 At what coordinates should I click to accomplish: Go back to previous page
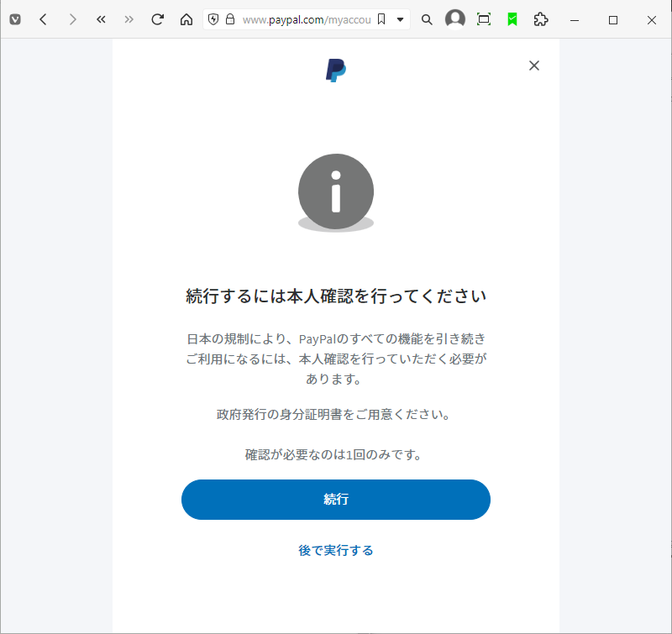point(43,19)
